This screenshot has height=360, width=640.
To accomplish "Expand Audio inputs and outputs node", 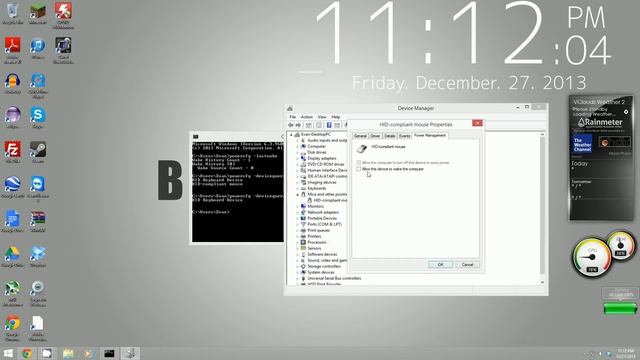I will [x=298, y=140].
